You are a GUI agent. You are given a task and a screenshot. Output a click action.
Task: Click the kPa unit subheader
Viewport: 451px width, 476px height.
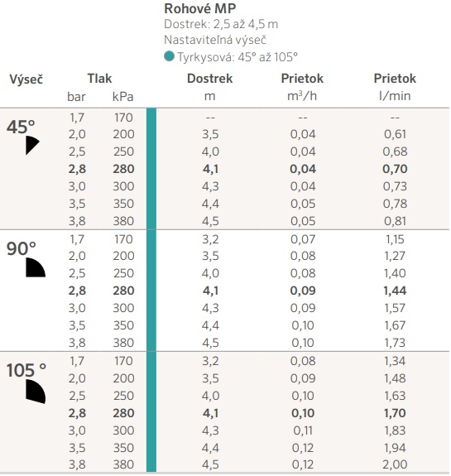tap(123, 97)
